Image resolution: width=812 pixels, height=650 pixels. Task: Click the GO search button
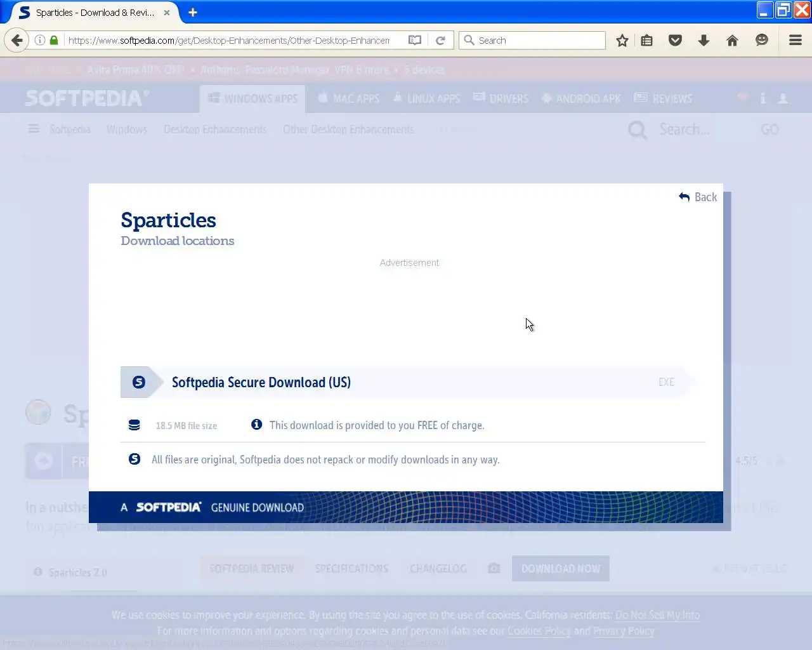(769, 129)
